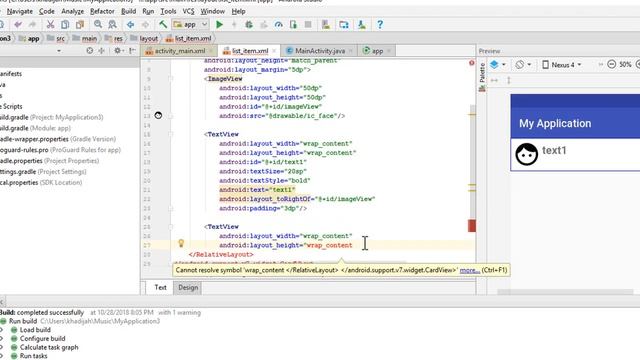Toggle vertical expand arrow in preview

click(509, 80)
